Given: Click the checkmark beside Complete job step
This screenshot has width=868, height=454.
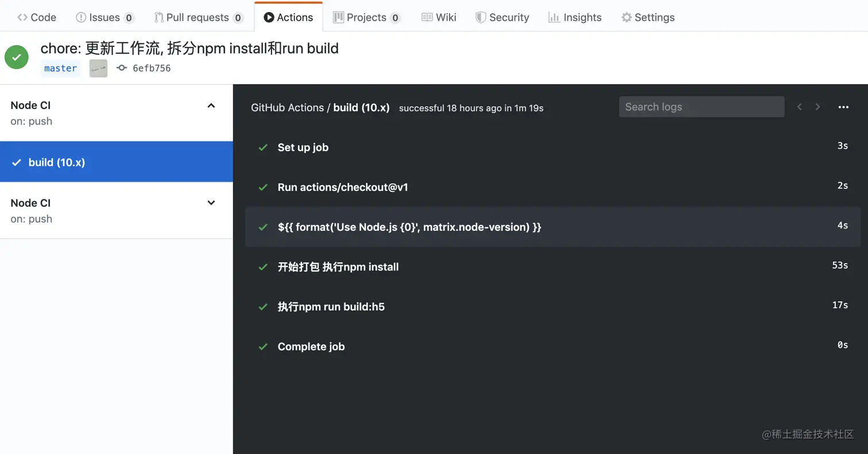Looking at the screenshot, I should 263,346.
